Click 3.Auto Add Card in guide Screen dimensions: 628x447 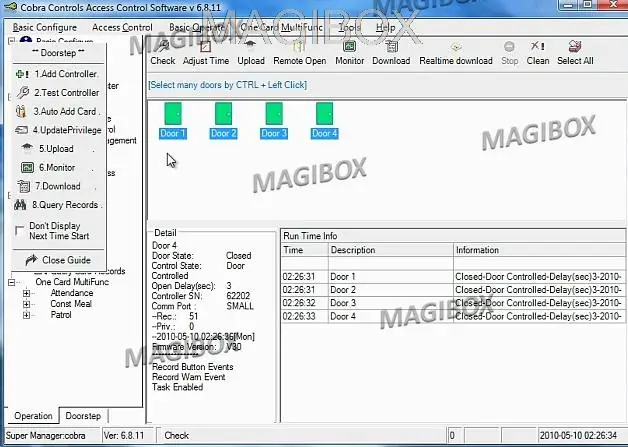58,111
